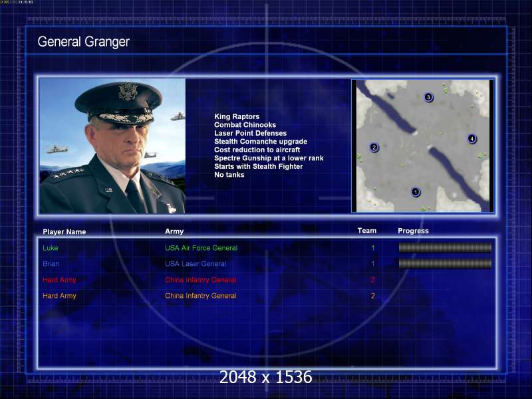Click Brian's loading progress bar
Image resolution: width=532 pixels, height=399 pixels.
(x=445, y=263)
